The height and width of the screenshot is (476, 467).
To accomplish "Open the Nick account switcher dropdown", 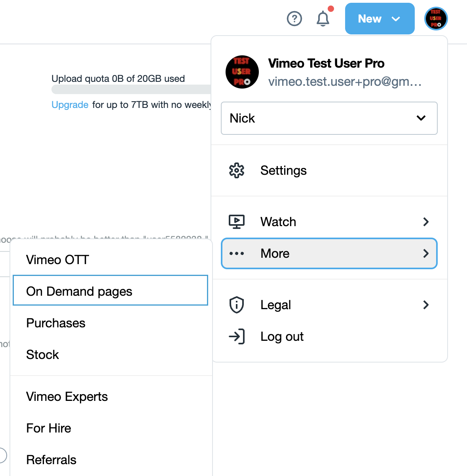I will (329, 118).
